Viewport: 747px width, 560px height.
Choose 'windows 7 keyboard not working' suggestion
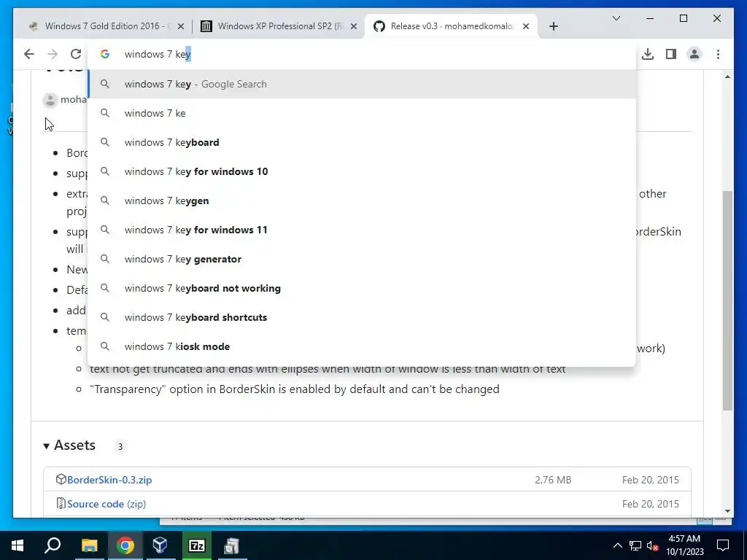click(362, 289)
